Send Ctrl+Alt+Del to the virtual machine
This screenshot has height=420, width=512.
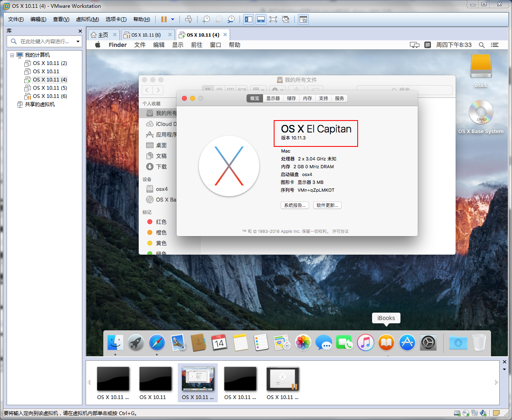[189, 19]
